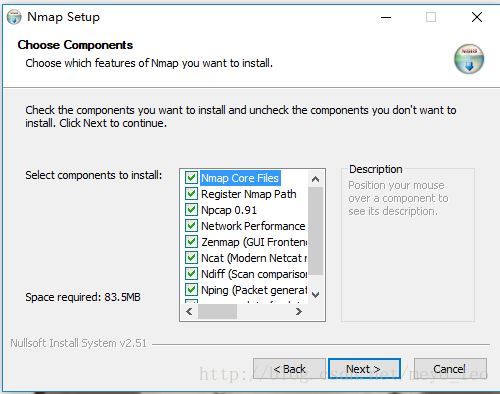500x394 pixels.
Task: Uncheck the Nmap Core Files checkbox
Action: (191, 178)
